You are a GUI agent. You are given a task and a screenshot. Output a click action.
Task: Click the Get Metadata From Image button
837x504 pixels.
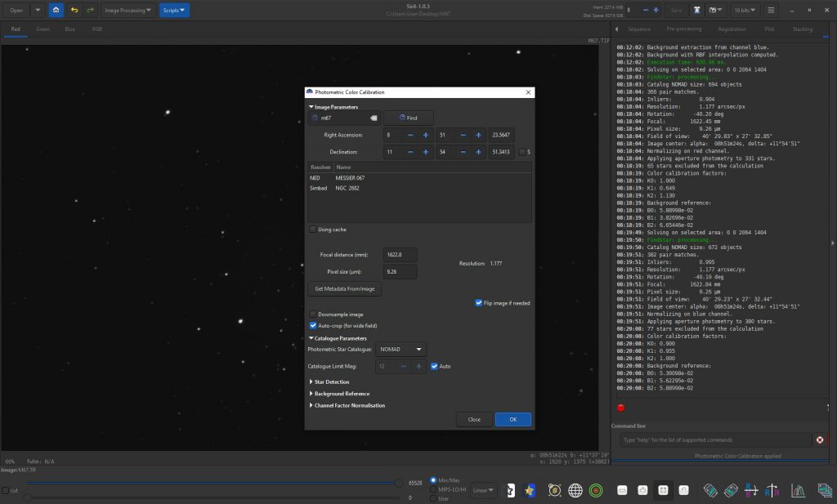(x=344, y=288)
